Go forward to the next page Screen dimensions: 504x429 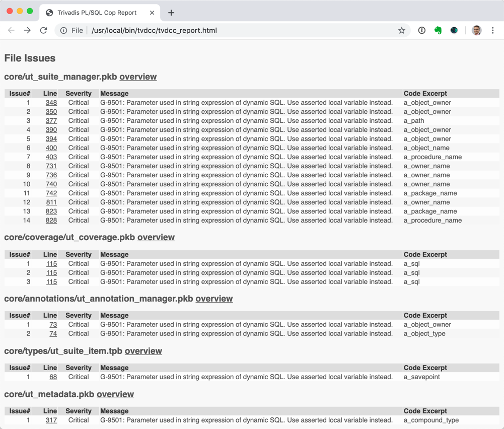coord(27,31)
